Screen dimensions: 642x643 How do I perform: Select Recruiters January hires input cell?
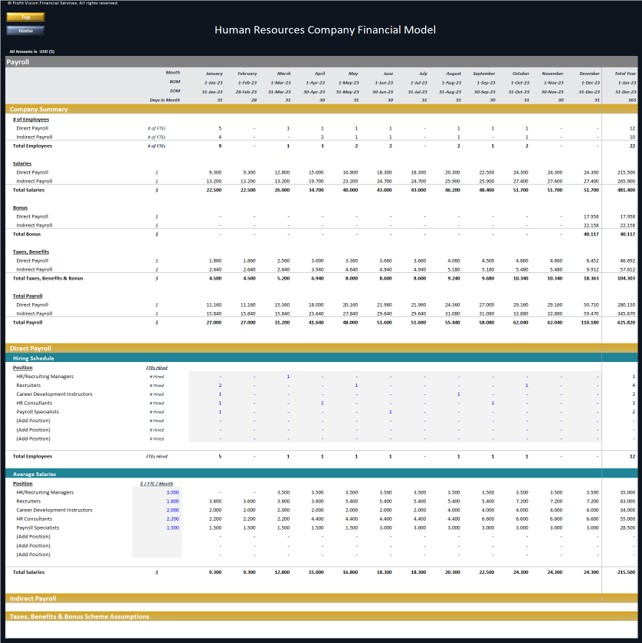[x=206, y=385]
